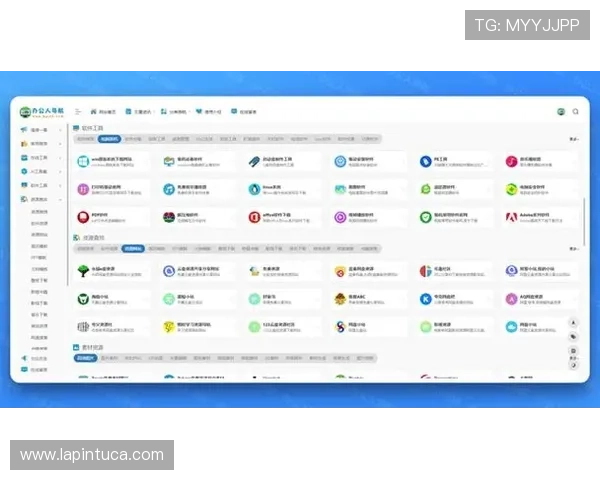This screenshot has height=480, width=600.
Task: Click the red PDF software icon
Action: click(x=83, y=216)
